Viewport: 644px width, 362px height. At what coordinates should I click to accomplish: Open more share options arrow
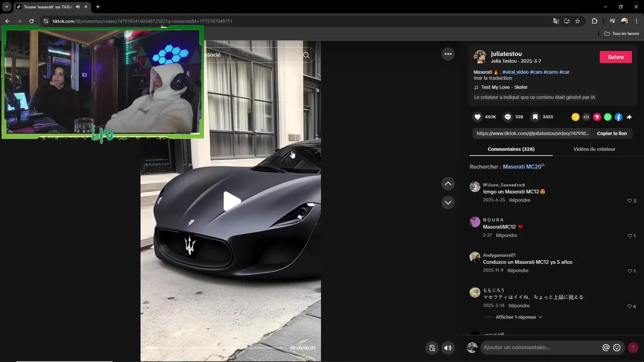click(x=629, y=117)
